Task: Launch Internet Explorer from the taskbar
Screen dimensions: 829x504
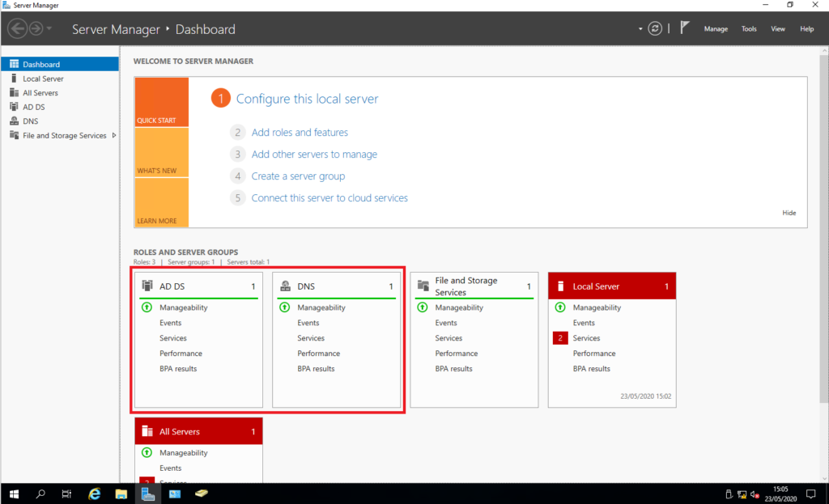Action: point(94,494)
